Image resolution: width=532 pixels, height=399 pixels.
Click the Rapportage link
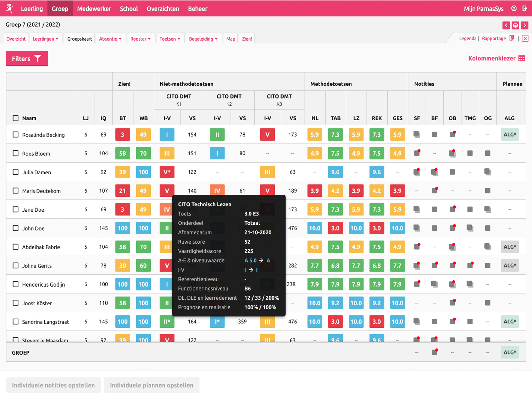(494, 39)
